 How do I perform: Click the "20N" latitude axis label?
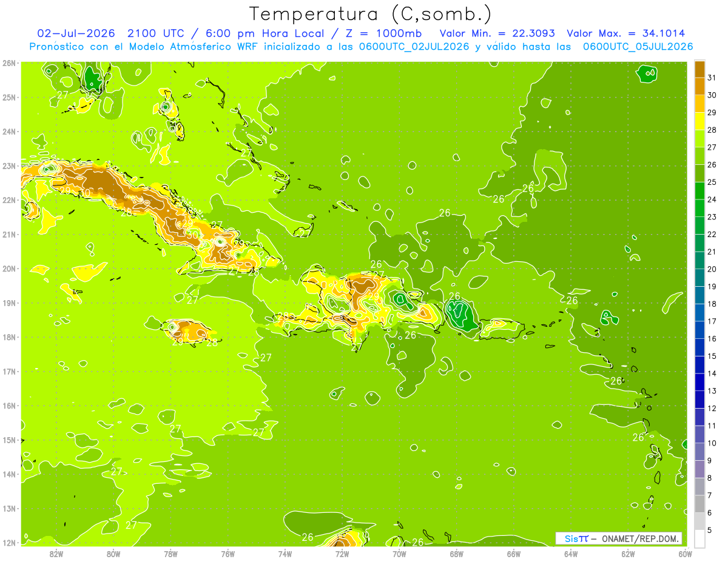[x=9, y=269]
